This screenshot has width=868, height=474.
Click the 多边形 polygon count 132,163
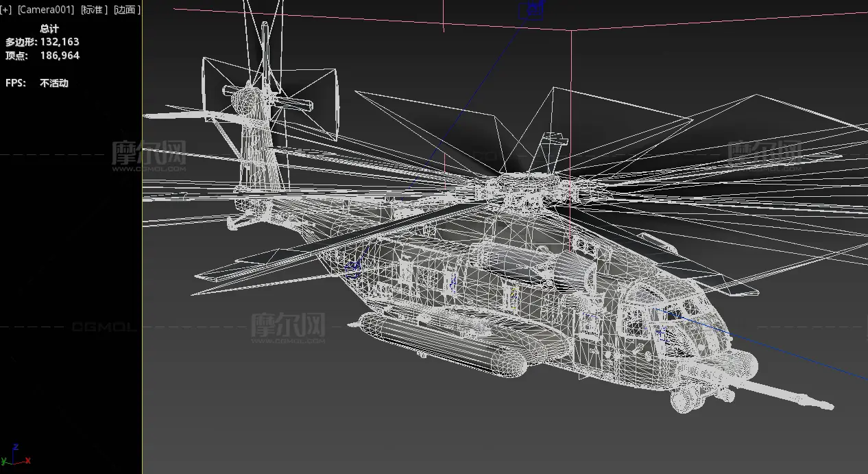pos(59,42)
